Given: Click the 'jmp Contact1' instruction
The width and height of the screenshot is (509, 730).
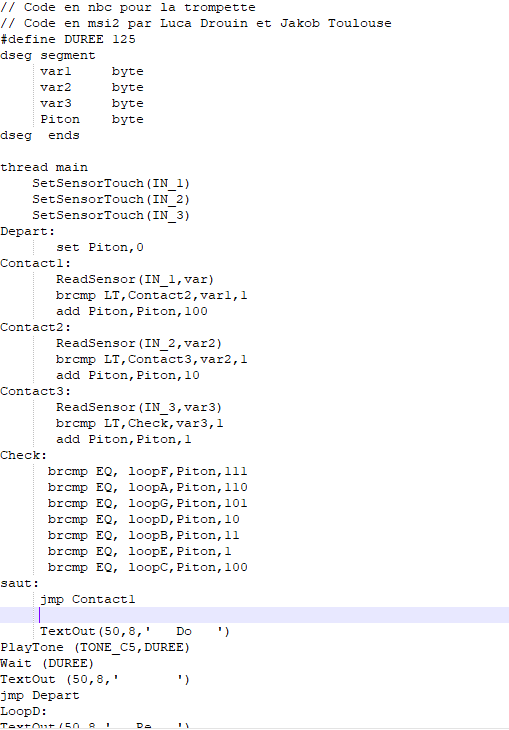Looking at the screenshot, I should pos(88,599).
